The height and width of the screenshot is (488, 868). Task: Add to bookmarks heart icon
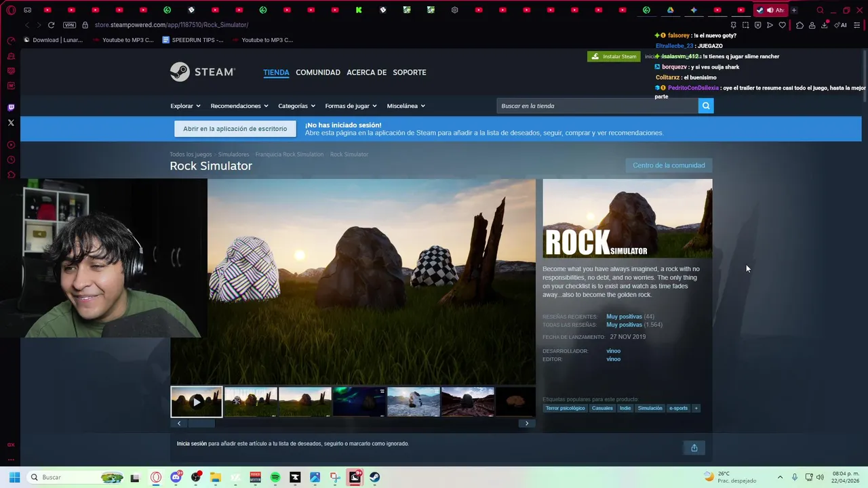tap(782, 25)
